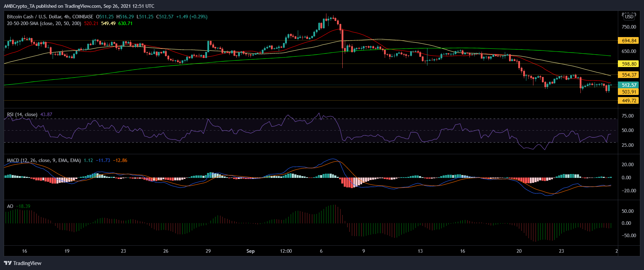Click date 29 on time axis
Screen dimensions: 644x270
(208, 251)
